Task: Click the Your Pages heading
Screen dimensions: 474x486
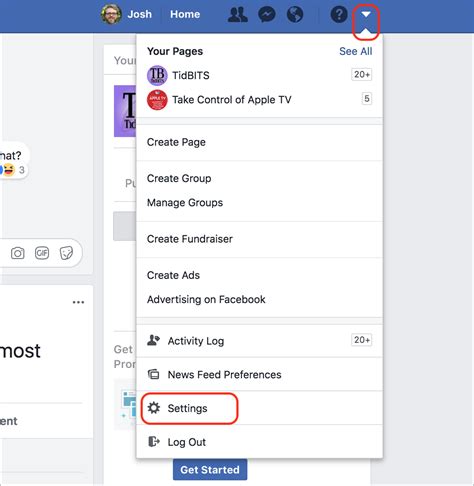Action: click(175, 51)
